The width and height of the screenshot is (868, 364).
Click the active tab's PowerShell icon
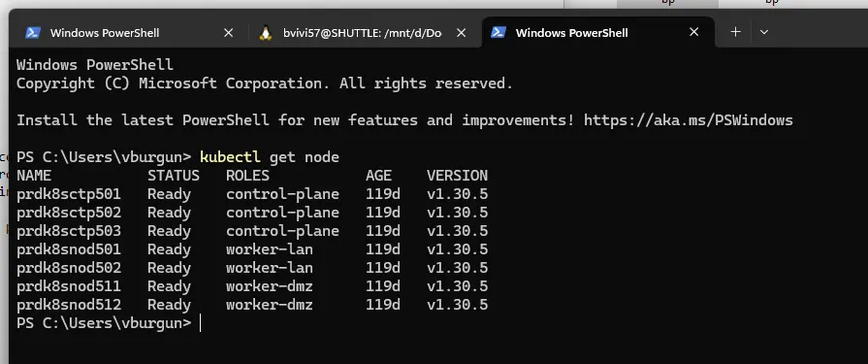click(498, 32)
